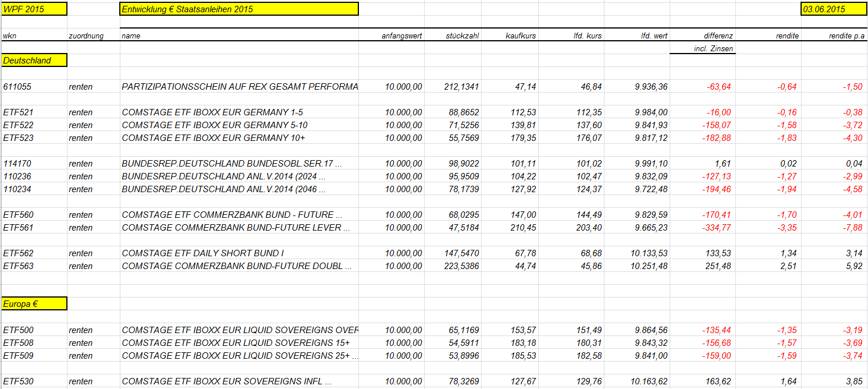Select rendite p.a value 5,92
868x389 pixels.
[834, 266]
